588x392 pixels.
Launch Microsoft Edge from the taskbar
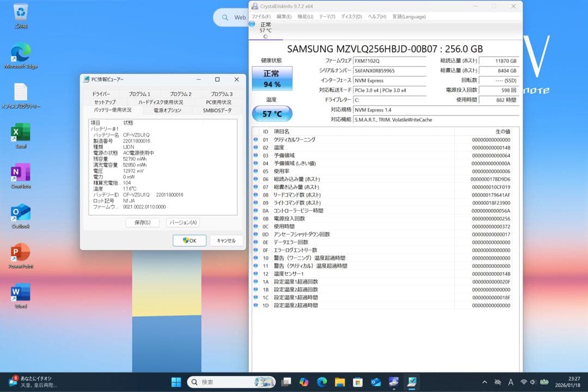[322, 382]
